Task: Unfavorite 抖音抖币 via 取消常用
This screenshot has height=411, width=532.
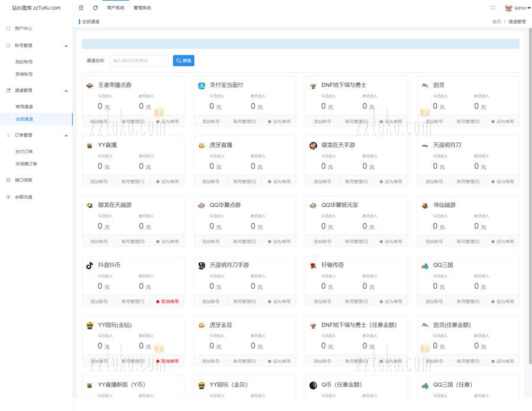Action: [167, 302]
